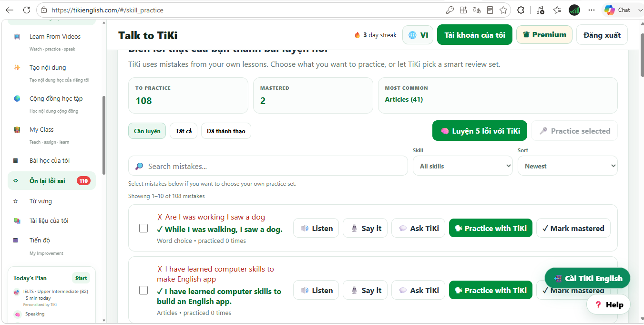
Task: Click Tài khoản của tôi button
Action: pos(475,35)
